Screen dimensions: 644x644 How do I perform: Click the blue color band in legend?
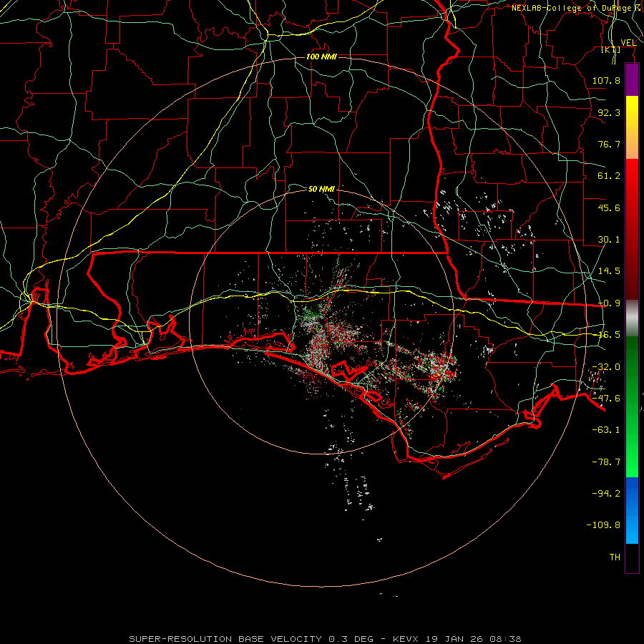tap(632, 510)
